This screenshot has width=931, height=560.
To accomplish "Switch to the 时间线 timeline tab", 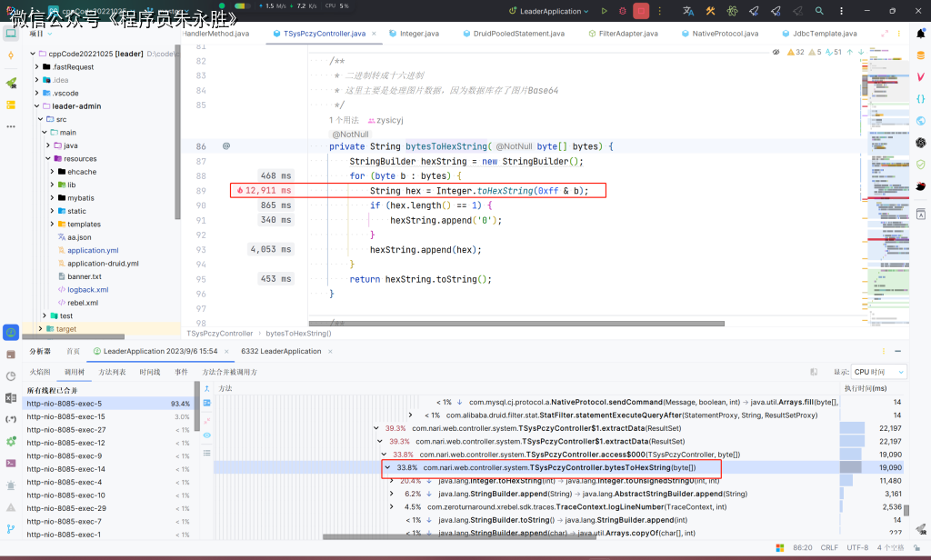I will pos(150,372).
